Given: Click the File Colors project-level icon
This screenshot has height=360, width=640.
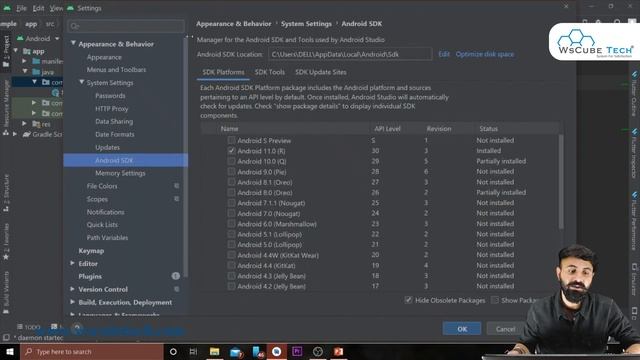Looking at the screenshot, I should pos(177,186).
